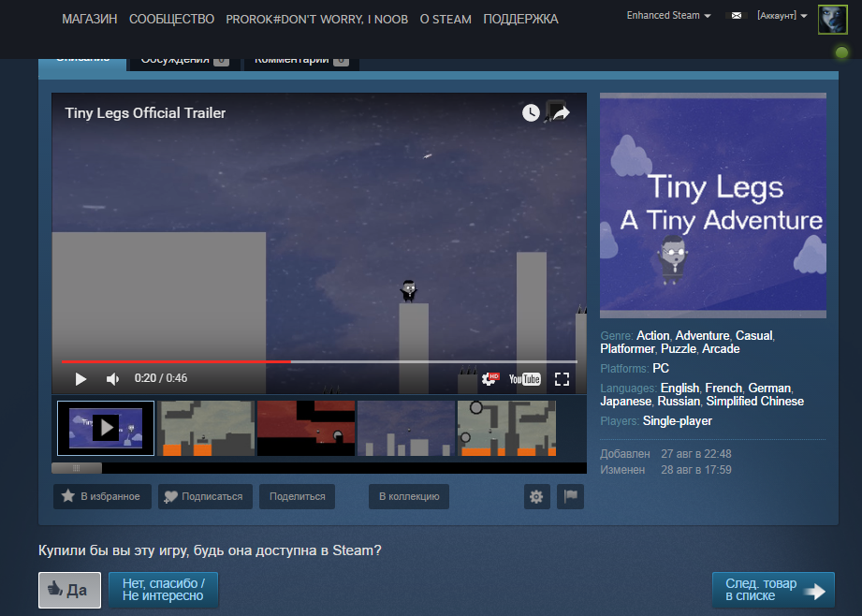Screen dimensions: 862x616
Task: Click the user avatar image
Action: pos(832,20)
